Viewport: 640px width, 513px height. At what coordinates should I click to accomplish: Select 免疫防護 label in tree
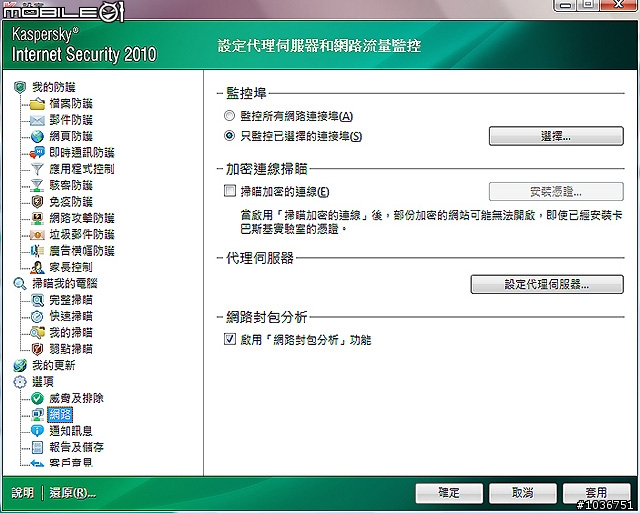click(x=71, y=202)
